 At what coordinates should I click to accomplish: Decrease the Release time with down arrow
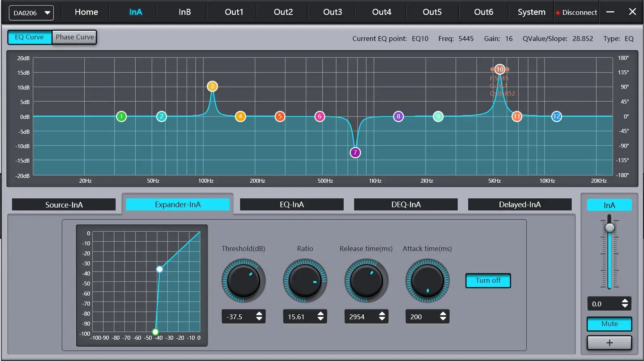pos(382,320)
